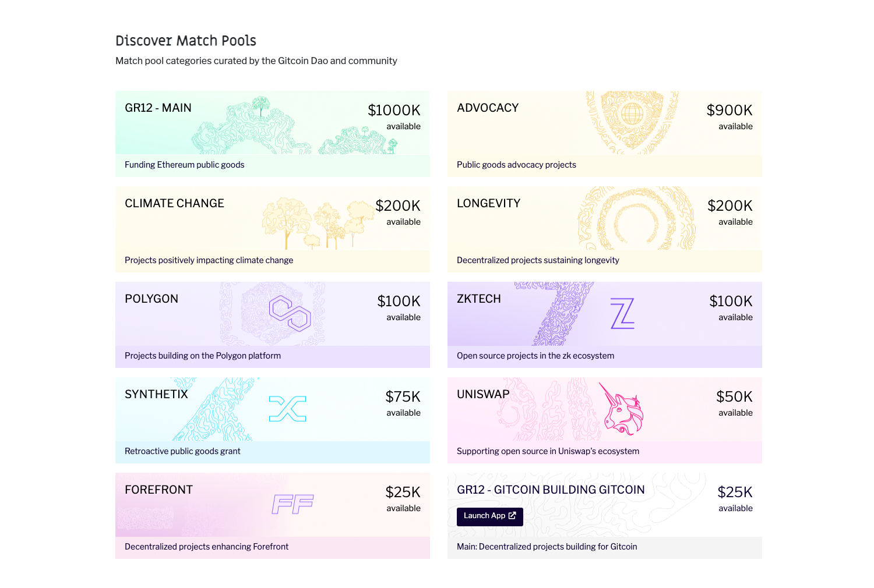Open the GR12 - MAIN pool title
The image size is (874, 588).
(x=158, y=108)
